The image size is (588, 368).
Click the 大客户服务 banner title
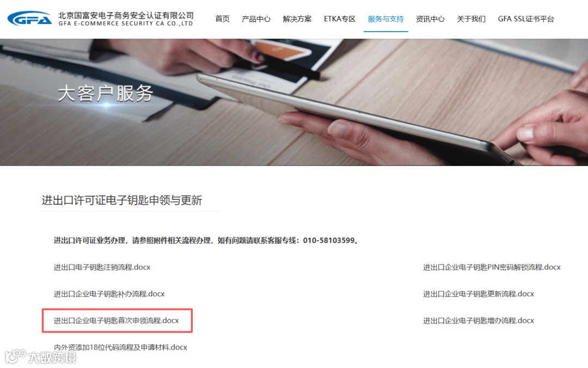[106, 93]
